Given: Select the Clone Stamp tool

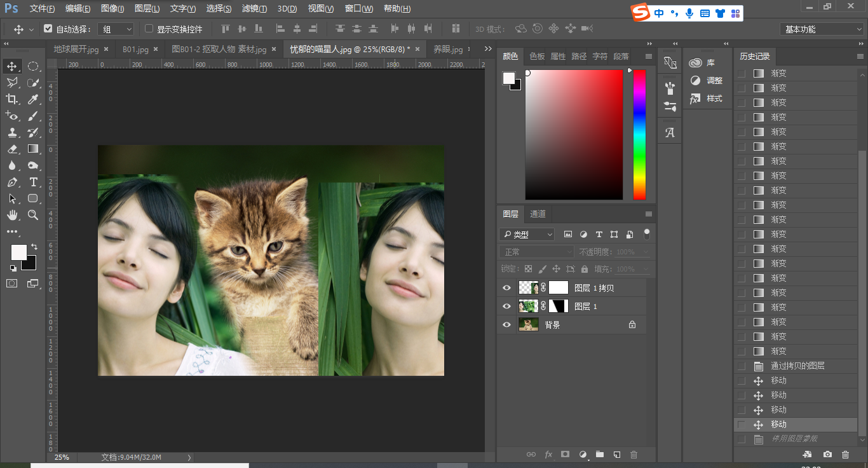Looking at the screenshot, I should click(x=12, y=132).
